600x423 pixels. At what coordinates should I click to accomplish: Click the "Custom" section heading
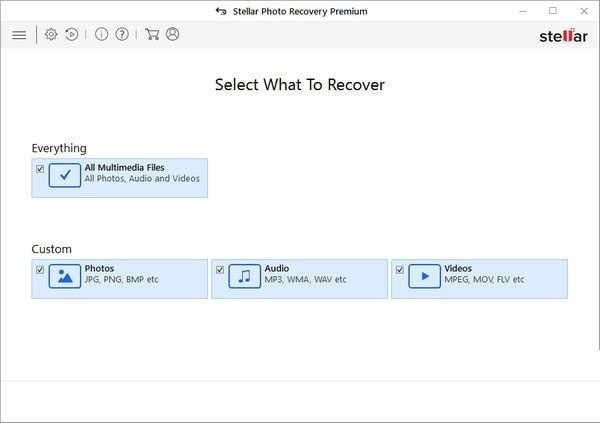point(51,249)
